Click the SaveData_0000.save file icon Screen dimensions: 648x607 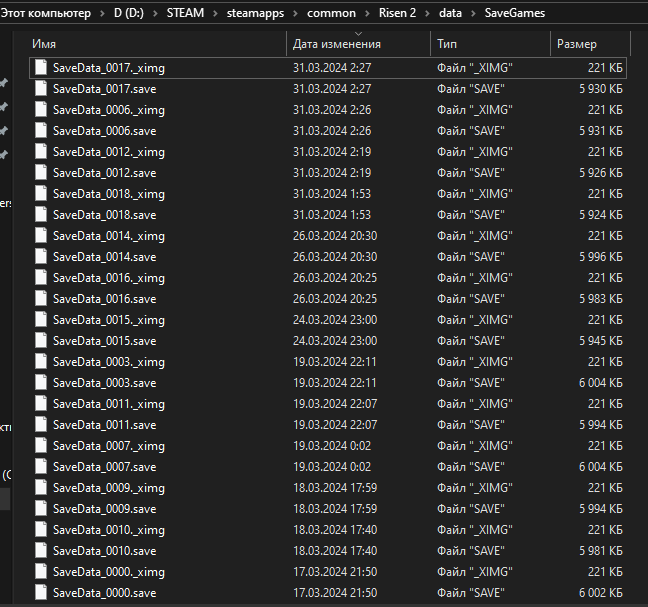[41, 593]
